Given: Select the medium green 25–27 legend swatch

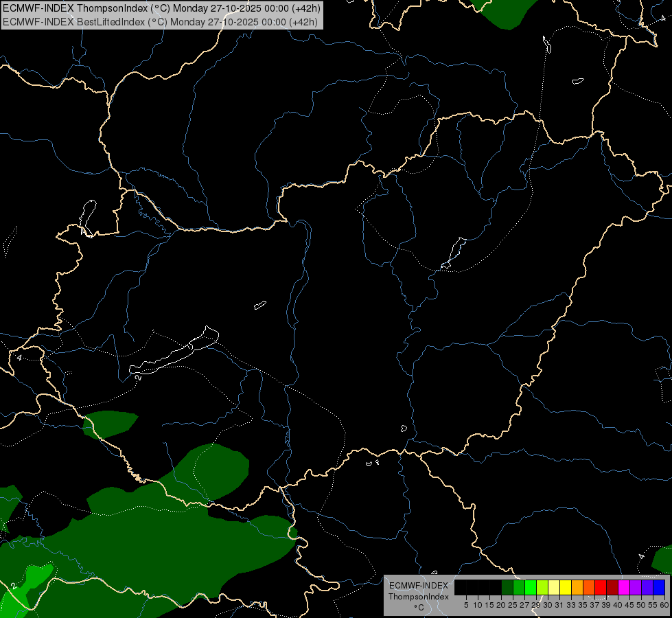Looking at the screenshot, I should pyautogui.click(x=519, y=587).
